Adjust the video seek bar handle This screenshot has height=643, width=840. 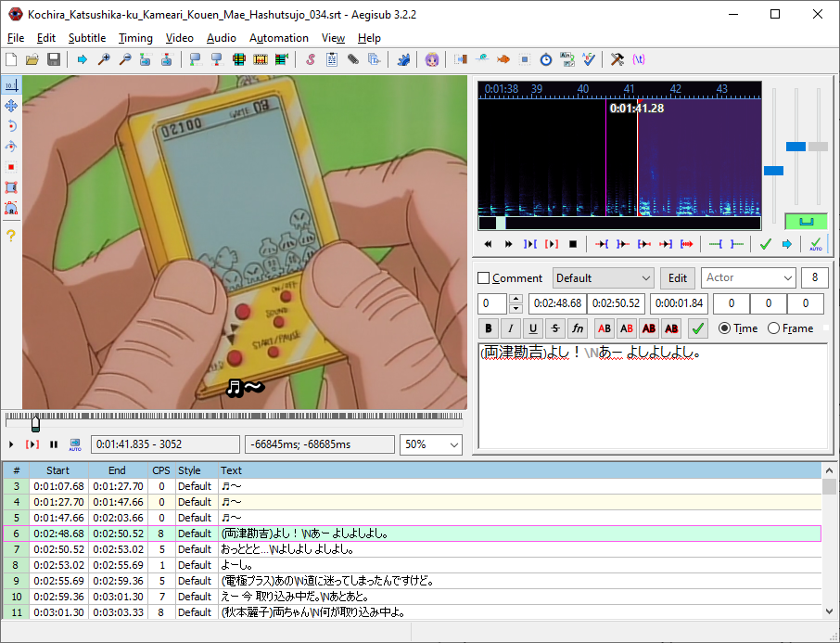pos(35,424)
